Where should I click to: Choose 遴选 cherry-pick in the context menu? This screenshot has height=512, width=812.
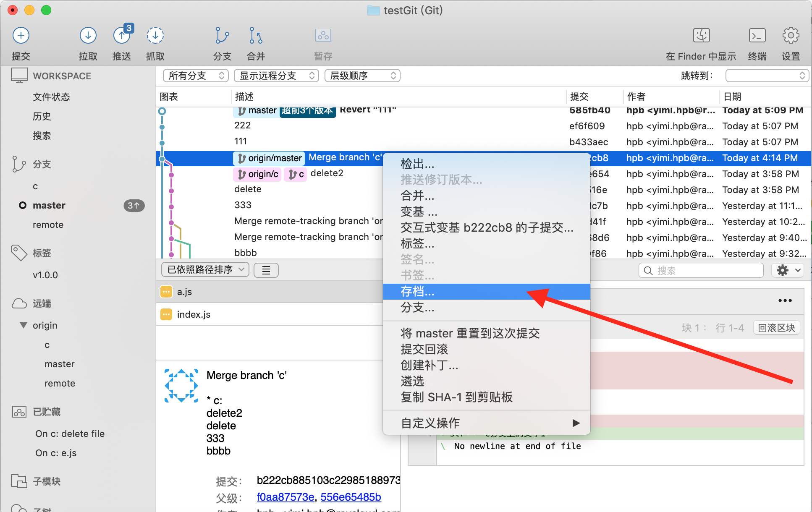[x=487, y=381]
